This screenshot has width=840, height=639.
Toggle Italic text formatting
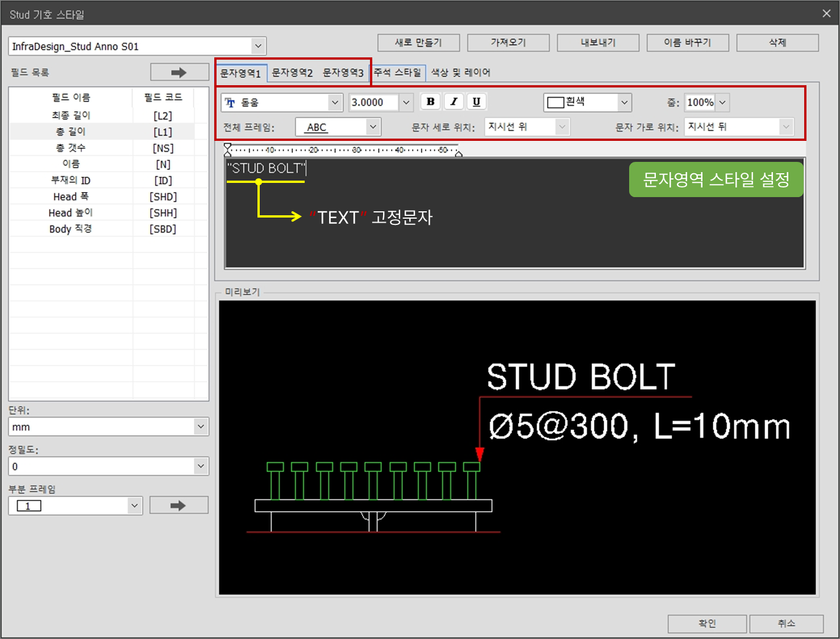(454, 102)
